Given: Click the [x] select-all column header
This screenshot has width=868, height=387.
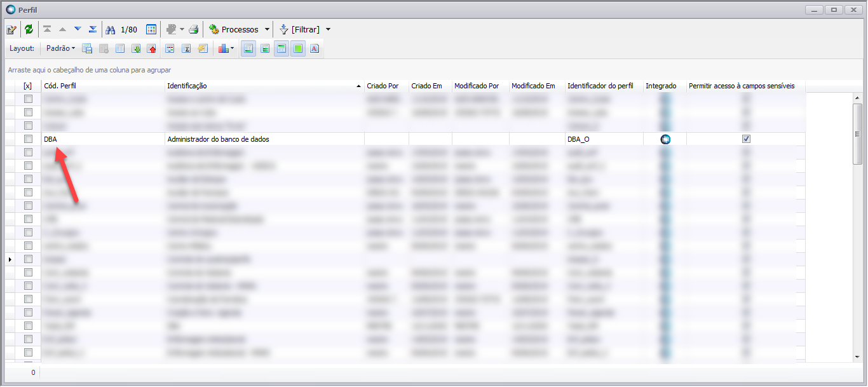Looking at the screenshot, I should point(27,86).
